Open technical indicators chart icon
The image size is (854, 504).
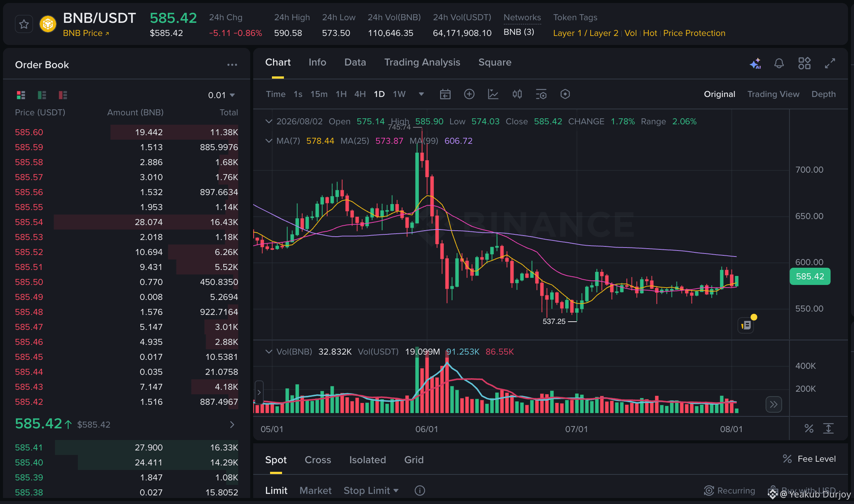tap(493, 94)
